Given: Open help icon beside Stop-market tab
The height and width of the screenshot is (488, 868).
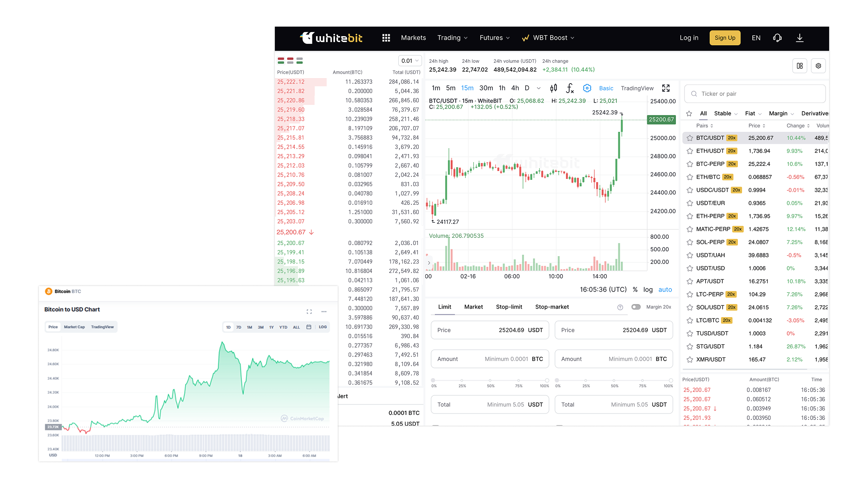Looking at the screenshot, I should click(620, 307).
